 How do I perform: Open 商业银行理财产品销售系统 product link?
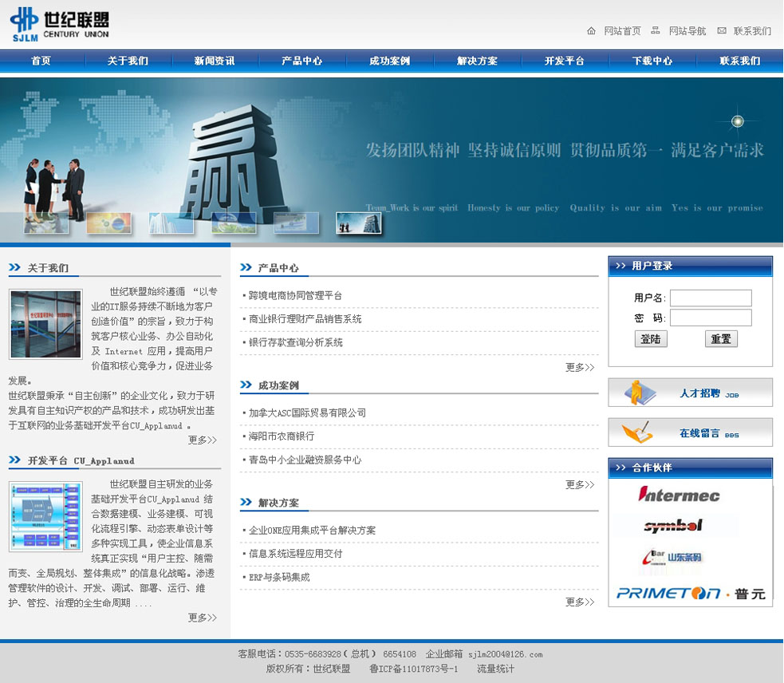tap(305, 319)
